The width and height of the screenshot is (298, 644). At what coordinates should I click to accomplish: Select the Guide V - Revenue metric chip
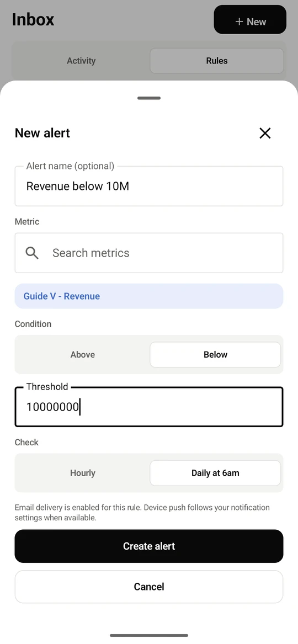tap(149, 296)
